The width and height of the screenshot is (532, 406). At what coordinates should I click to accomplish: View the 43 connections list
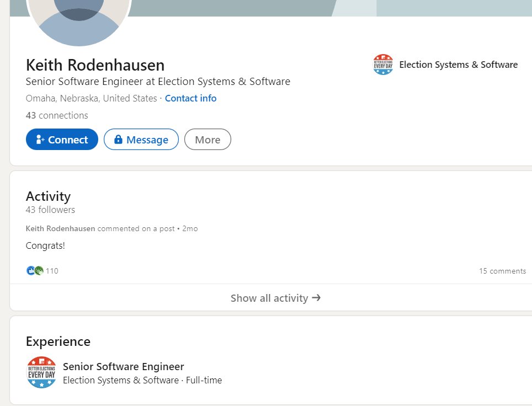[x=57, y=115]
